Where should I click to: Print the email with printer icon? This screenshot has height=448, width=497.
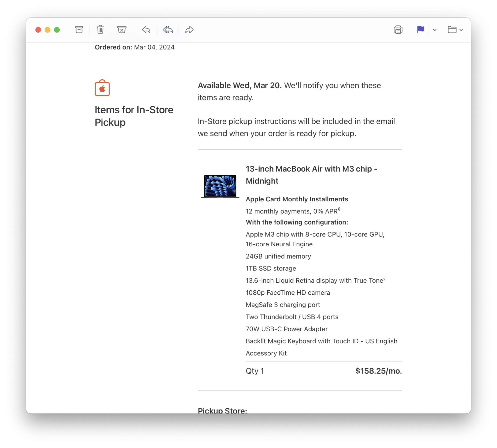(398, 30)
